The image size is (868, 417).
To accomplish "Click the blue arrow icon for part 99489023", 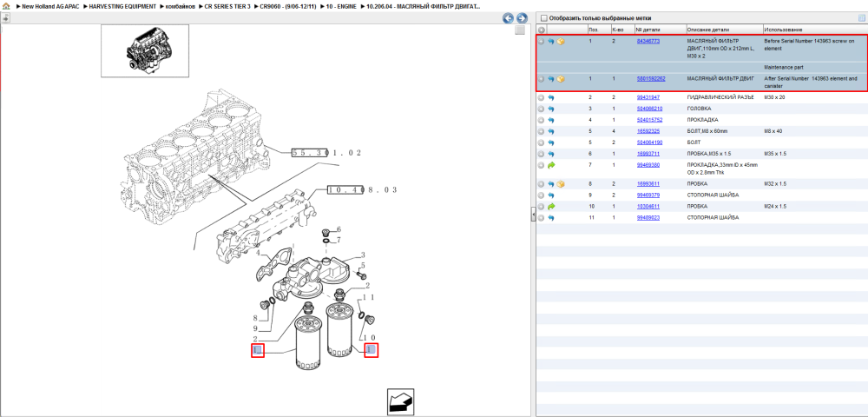I will coord(551,218).
